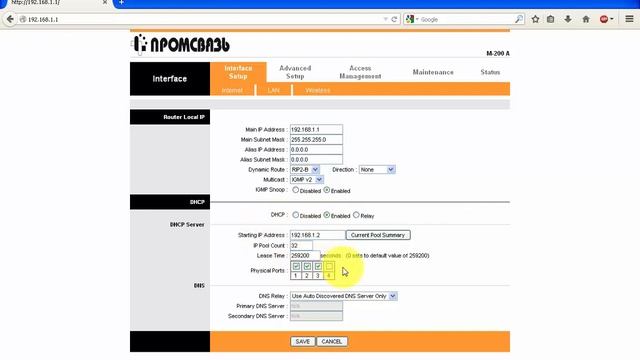
Task: Click the Alias IP Address field
Action: [x=316, y=150]
